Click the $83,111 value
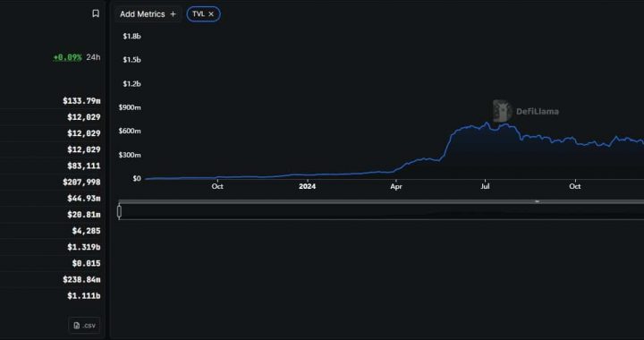Viewport: 644px width, 340px height. pos(84,166)
